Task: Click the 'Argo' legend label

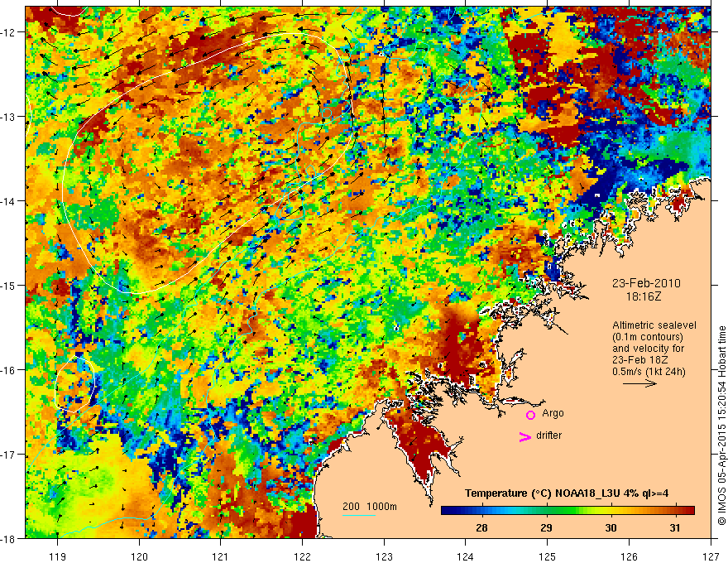Action: (x=553, y=413)
